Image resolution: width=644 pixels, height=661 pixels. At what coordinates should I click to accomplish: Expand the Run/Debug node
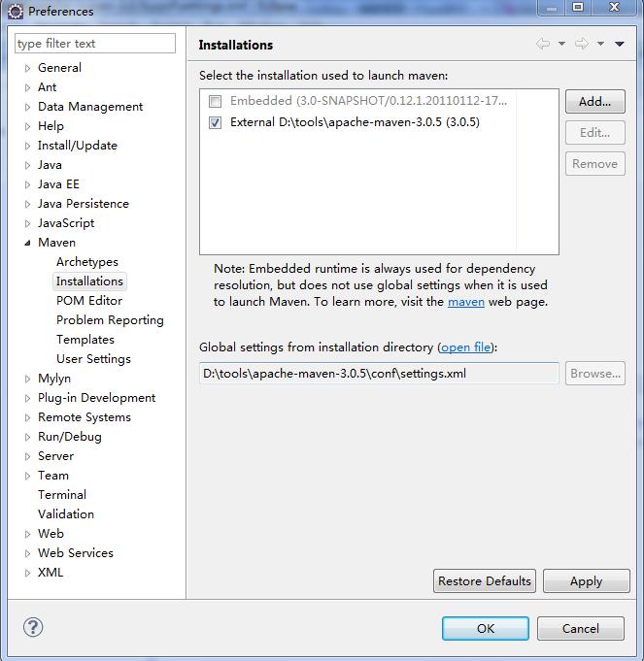[x=27, y=437]
